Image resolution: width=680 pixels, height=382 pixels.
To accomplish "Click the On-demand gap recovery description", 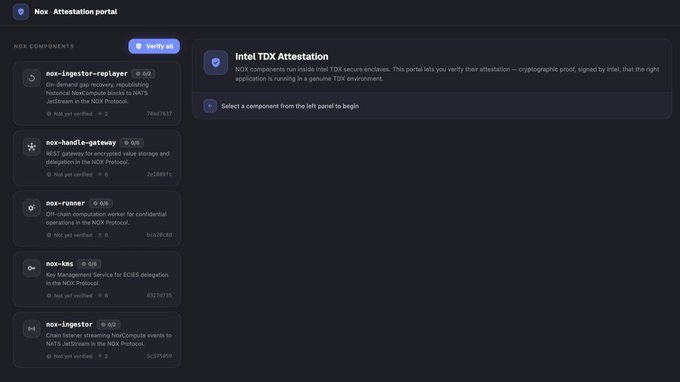I will click(x=98, y=93).
